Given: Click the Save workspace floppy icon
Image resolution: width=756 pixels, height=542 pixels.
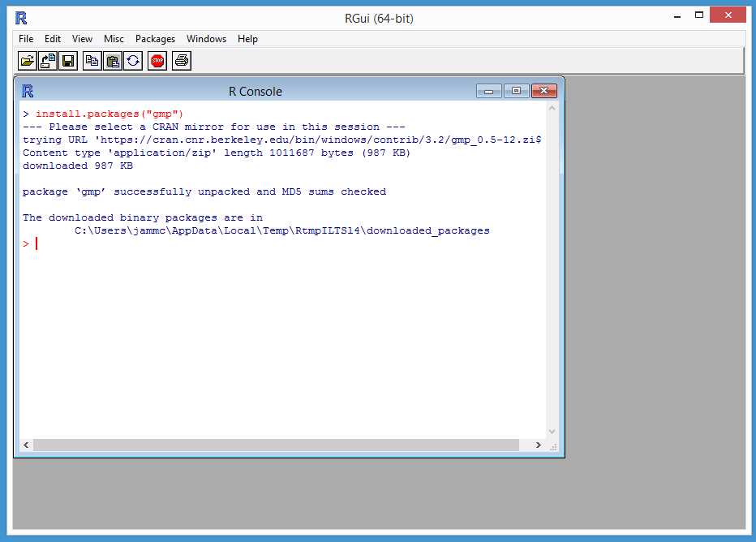Looking at the screenshot, I should (x=68, y=61).
